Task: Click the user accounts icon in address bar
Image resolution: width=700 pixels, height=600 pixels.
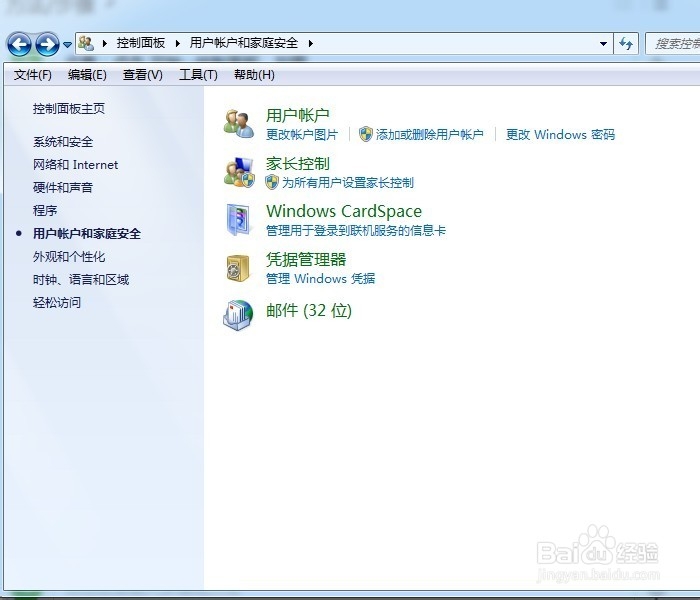Action: [86, 43]
